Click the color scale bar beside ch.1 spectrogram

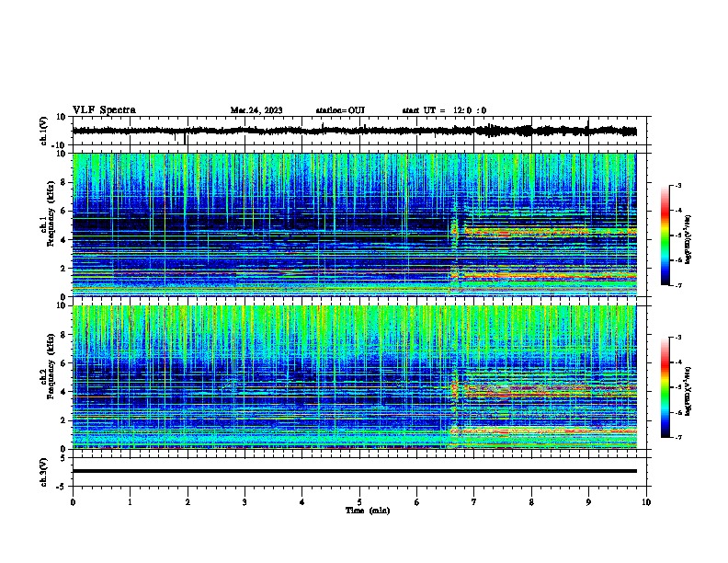point(665,236)
